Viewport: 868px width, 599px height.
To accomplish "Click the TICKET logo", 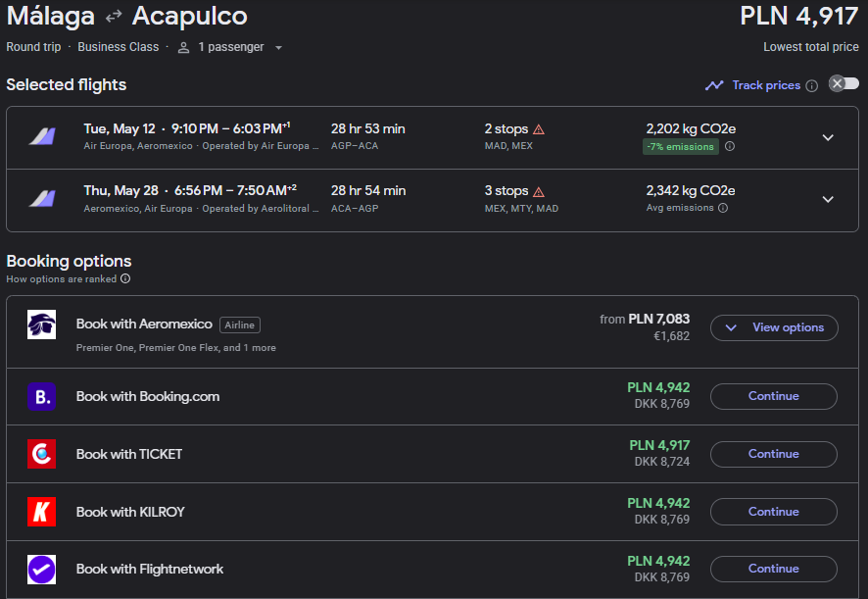I will click(41, 454).
